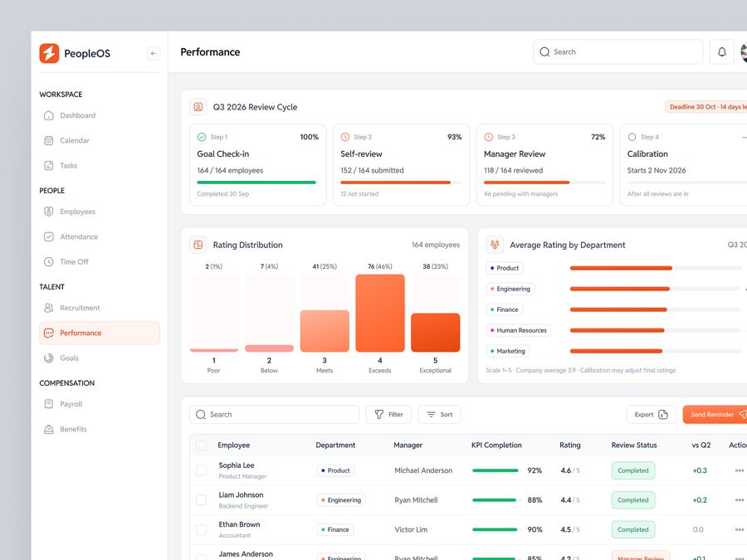Click the Dashboard home icon
Image resolution: width=747 pixels, height=560 pixels.
(49, 115)
